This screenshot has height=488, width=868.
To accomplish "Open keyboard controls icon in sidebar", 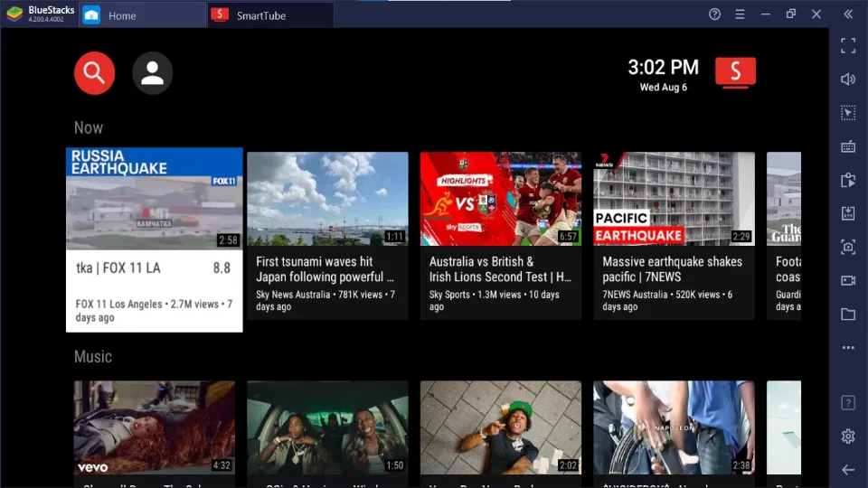I will tap(848, 146).
